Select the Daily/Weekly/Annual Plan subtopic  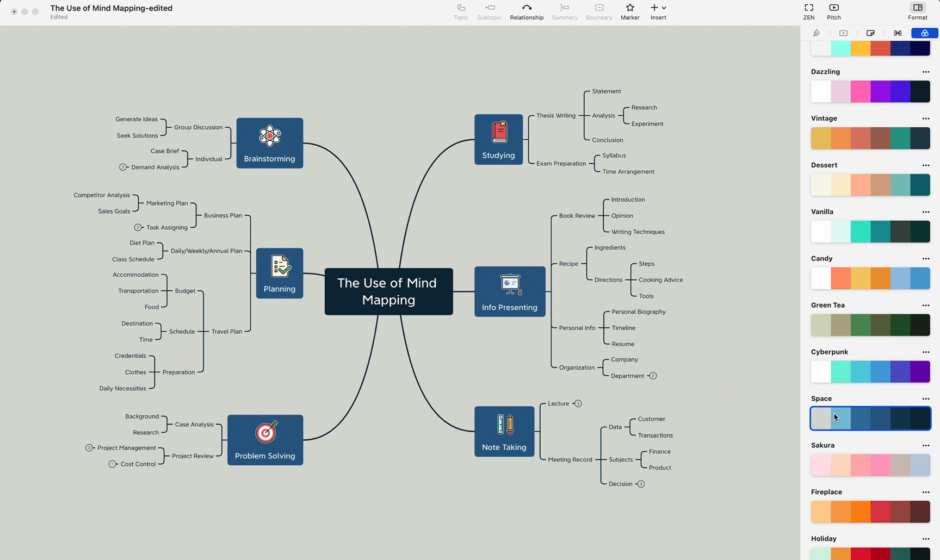tap(206, 251)
